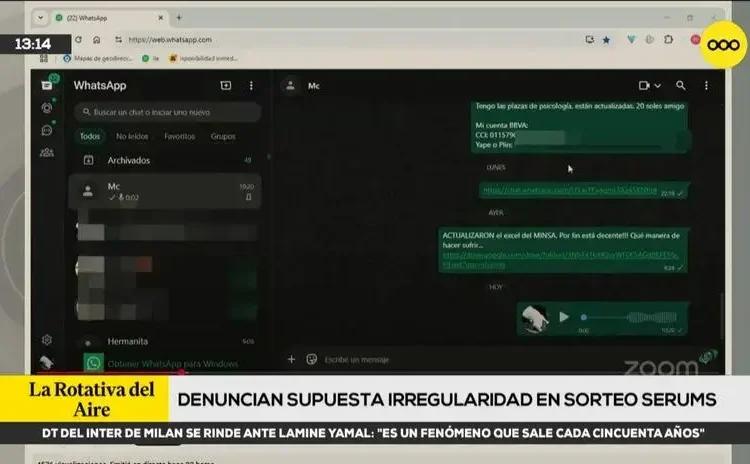Open the bookmarks apps grid icon
The height and width of the screenshot is (464, 750).
(44, 58)
